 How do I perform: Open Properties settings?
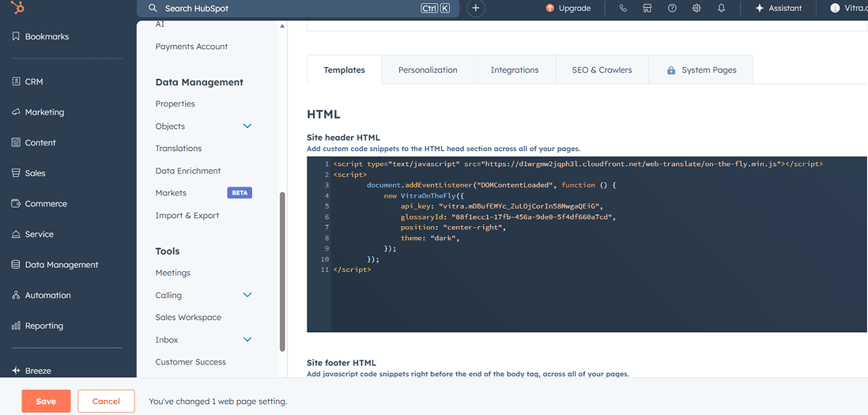175,104
